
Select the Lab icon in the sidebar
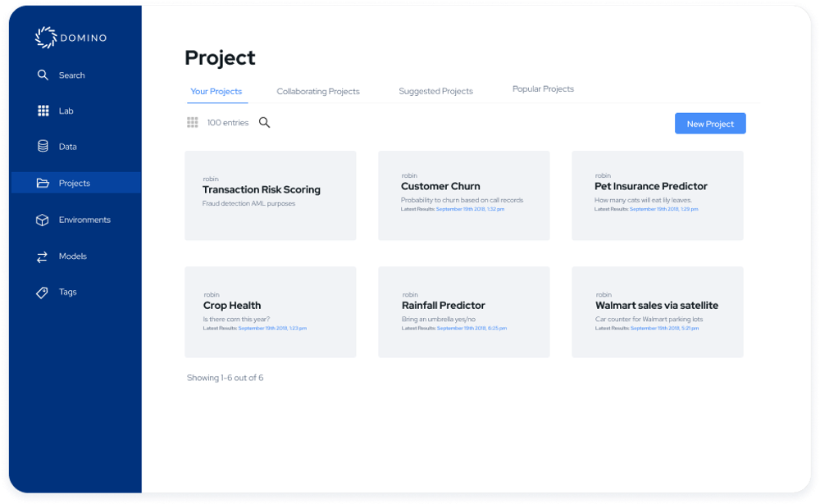tap(43, 111)
